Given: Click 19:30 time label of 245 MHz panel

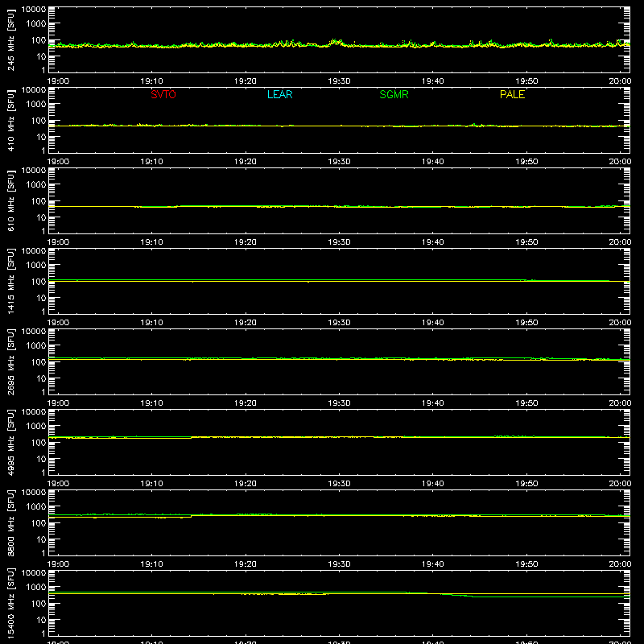Looking at the screenshot, I should coord(339,81).
